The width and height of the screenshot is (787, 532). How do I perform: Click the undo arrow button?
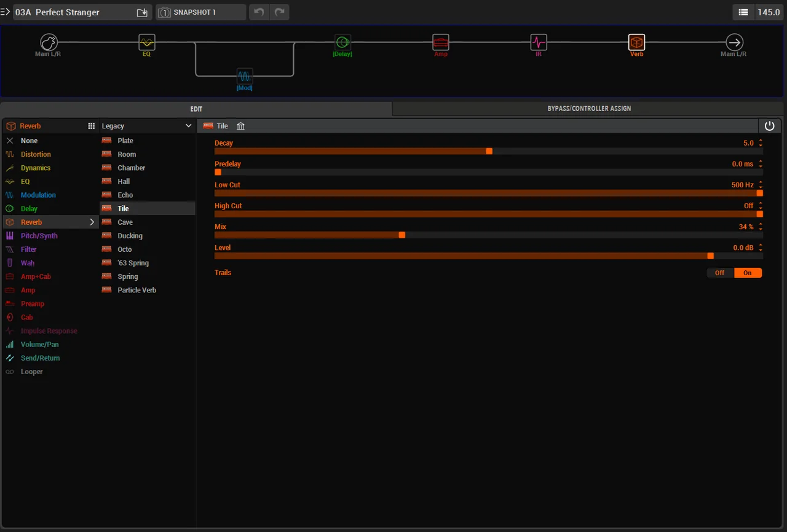[x=259, y=12]
